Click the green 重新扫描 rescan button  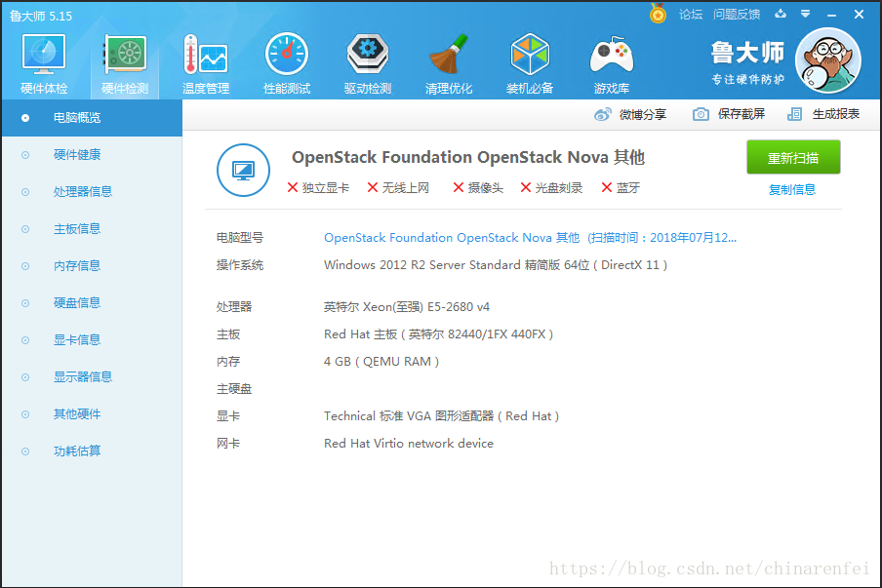coord(793,157)
